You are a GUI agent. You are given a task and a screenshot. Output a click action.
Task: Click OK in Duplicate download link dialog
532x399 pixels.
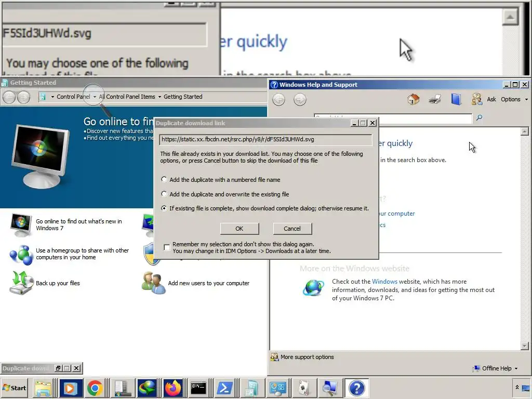pos(239,229)
